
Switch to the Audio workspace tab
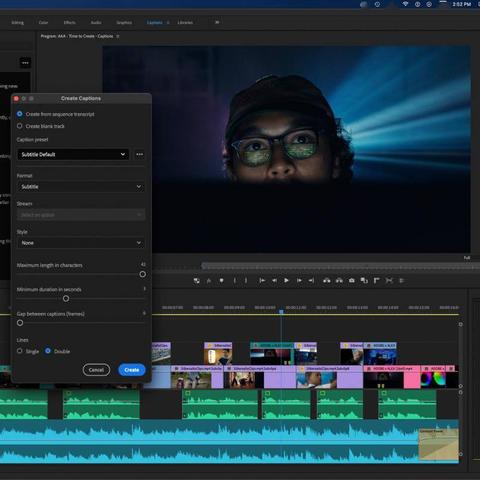pos(96,22)
